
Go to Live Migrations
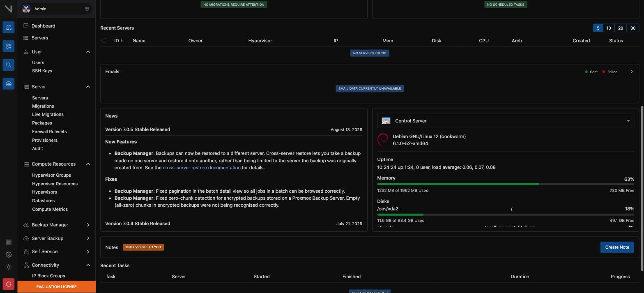(x=48, y=114)
